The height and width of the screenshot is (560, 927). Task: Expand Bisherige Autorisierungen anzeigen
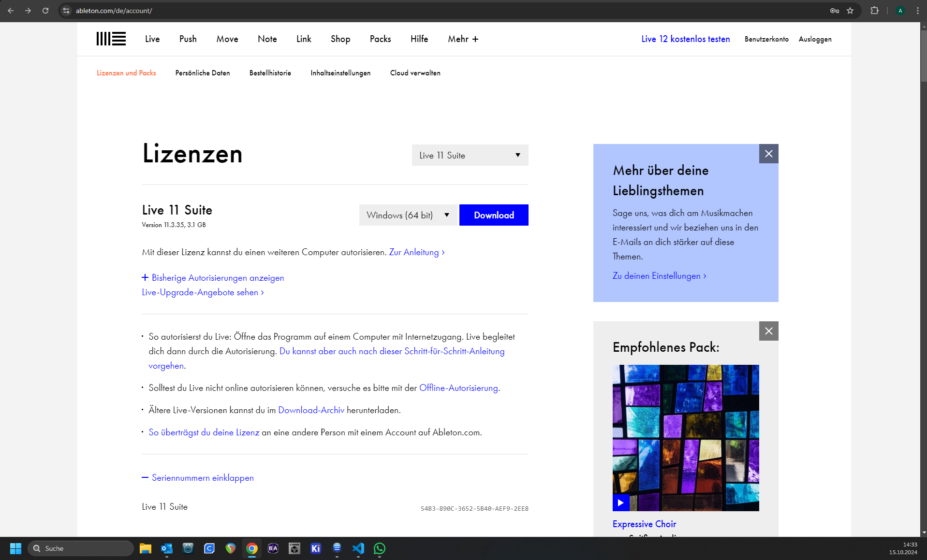pyautogui.click(x=213, y=278)
